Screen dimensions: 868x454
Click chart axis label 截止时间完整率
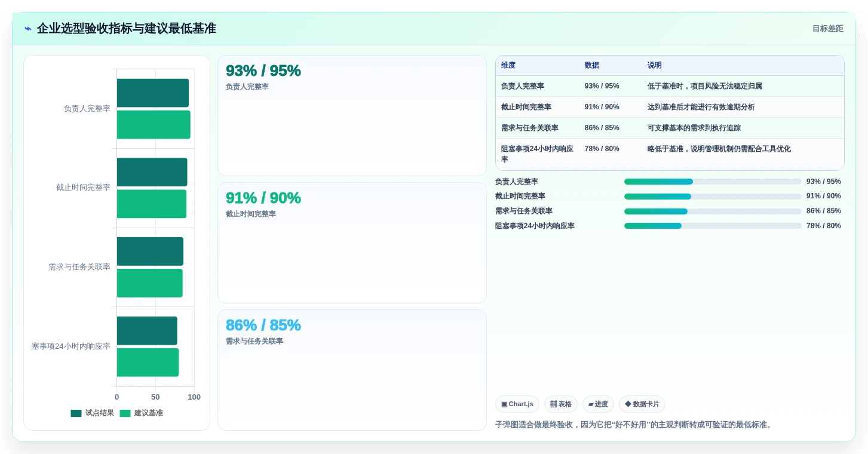tap(83, 188)
